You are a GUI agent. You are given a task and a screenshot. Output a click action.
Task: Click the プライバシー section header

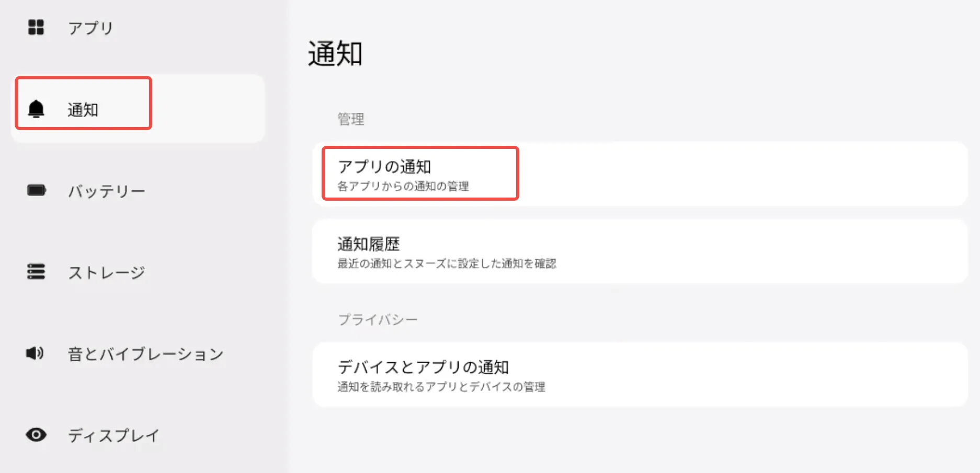tap(378, 319)
